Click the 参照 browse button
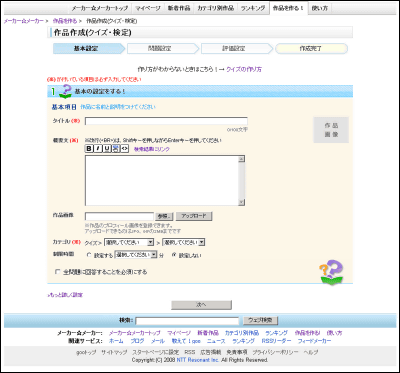 click(164, 216)
